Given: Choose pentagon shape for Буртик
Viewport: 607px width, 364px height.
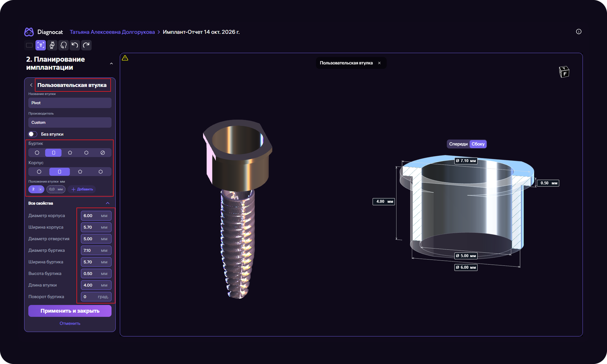Looking at the screenshot, I should point(70,152).
